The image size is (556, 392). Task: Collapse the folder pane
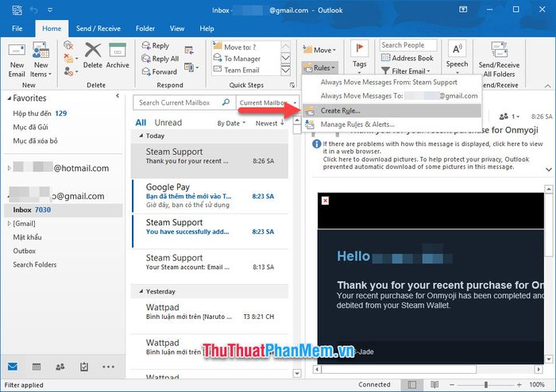click(118, 95)
